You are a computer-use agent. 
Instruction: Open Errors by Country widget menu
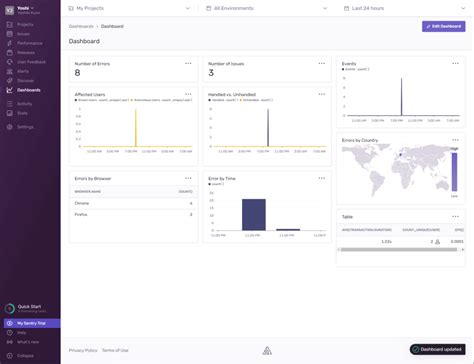455,140
